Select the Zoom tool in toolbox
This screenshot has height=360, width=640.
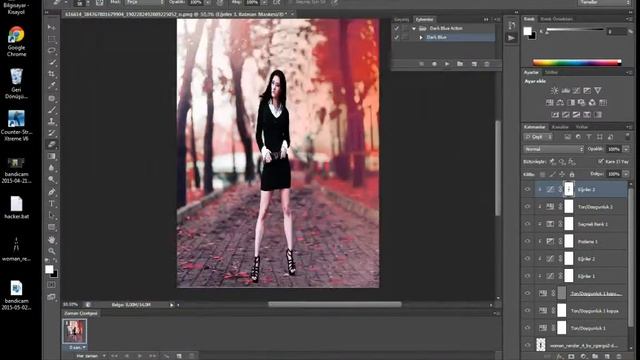click(51, 251)
